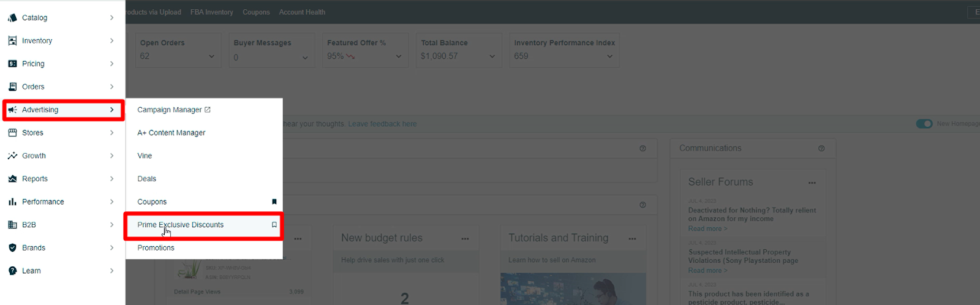980x305 pixels.
Task: Expand the Reports submenu chevron
Action: pyautogui.click(x=111, y=179)
